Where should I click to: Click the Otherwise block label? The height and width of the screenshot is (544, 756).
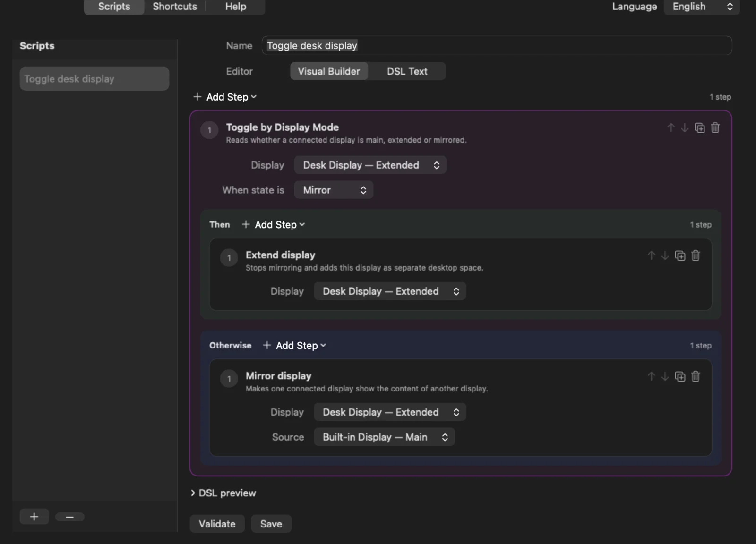[230, 346]
